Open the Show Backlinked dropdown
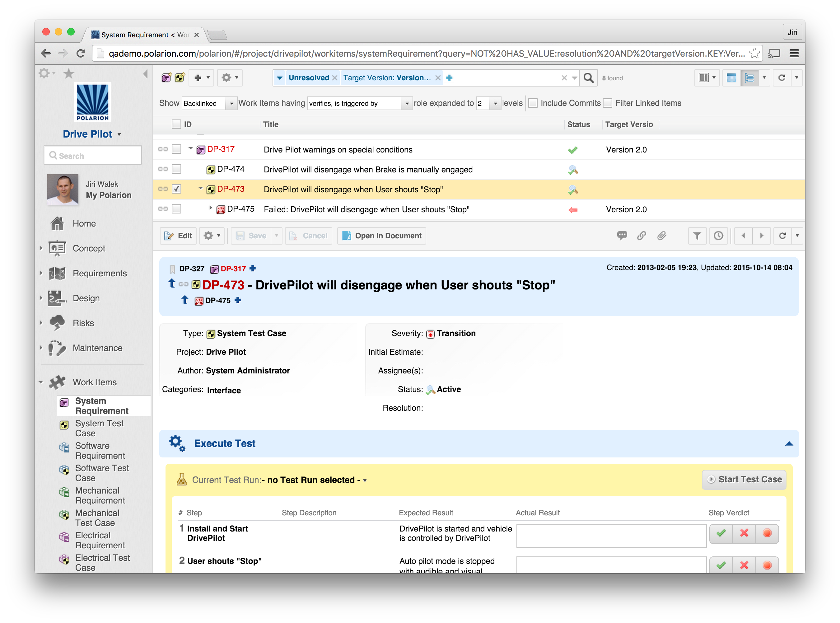This screenshot has width=840, height=623. tap(231, 103)
